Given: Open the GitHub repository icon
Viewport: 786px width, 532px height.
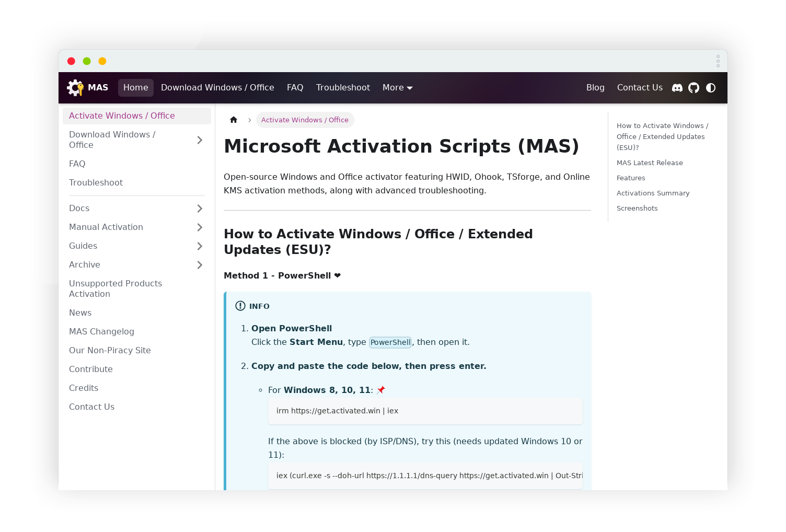Looking at the screenshot, I should pyautogui.click(x=693, y=88).
